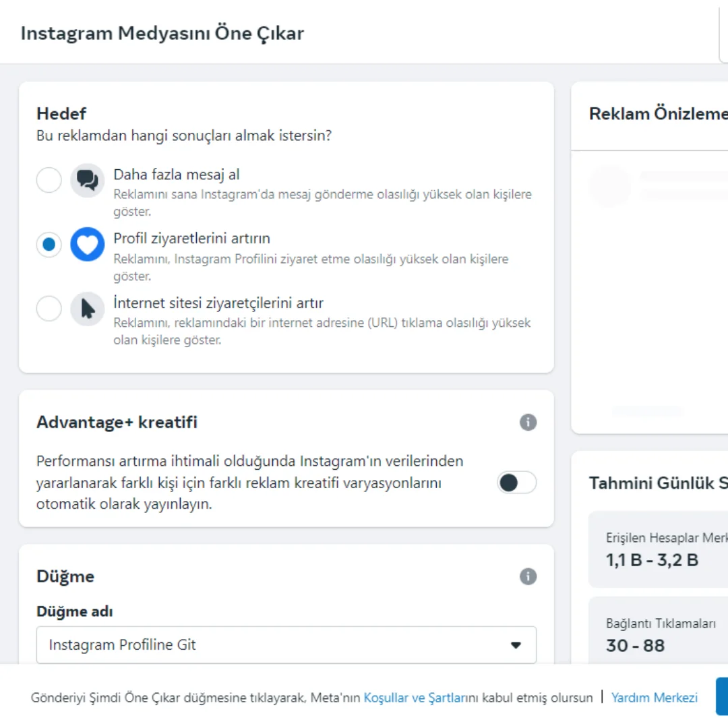Select the Daha fazla mesaj al option
Image resolution: width=728 pixels, height=728 pixels.
point(49,181)
